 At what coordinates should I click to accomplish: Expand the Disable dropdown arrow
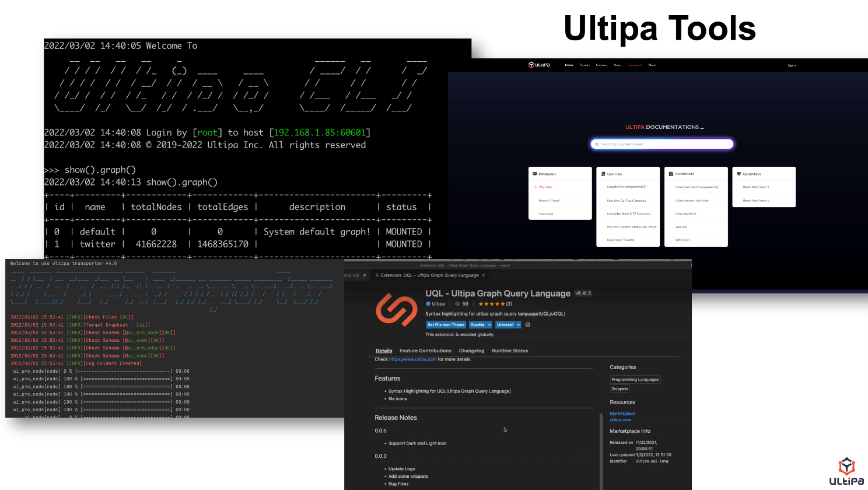[x=489, y=325]
